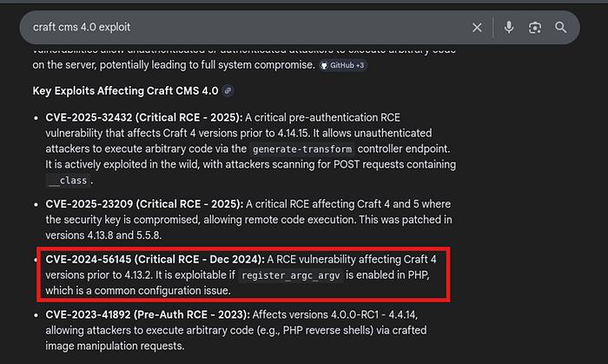Screen dimensions: 608x364
Task: Click the Key Exploits Affecting Craft CMS 4.0 heading
Action: pyautogui.click(x=125, y=90)
